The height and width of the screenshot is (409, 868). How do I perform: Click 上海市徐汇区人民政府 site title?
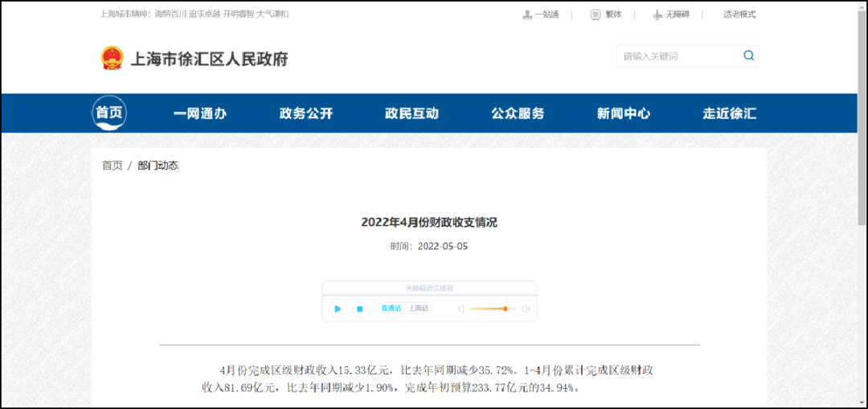point(209,59)
